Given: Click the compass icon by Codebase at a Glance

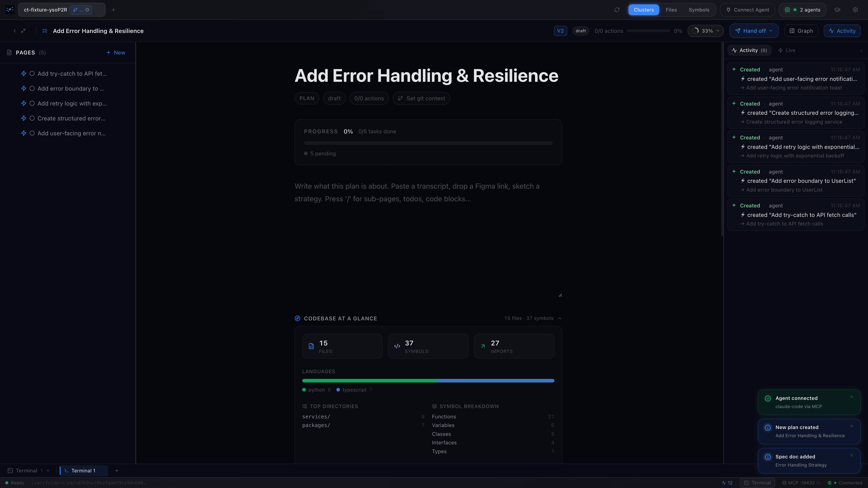Looking at the screenshot, I should 297,318.
